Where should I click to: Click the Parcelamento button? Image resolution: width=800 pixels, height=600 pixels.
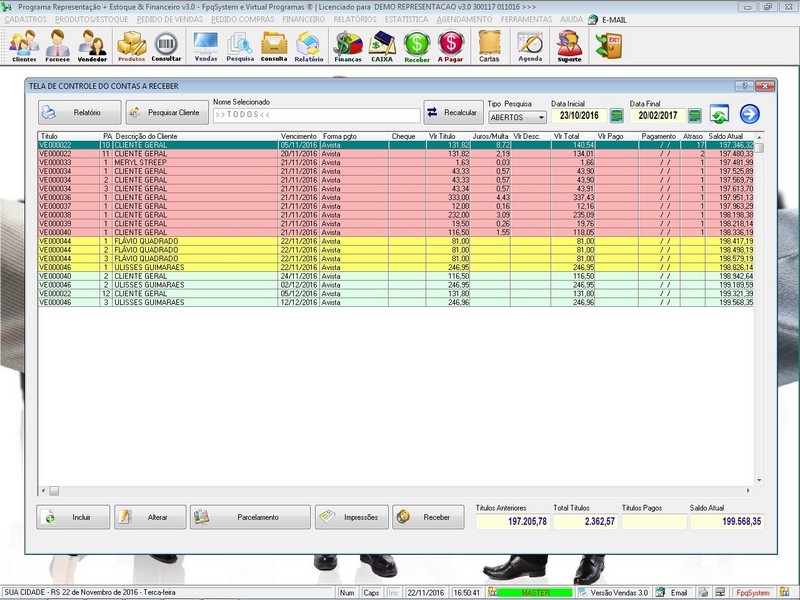[250, 517]
